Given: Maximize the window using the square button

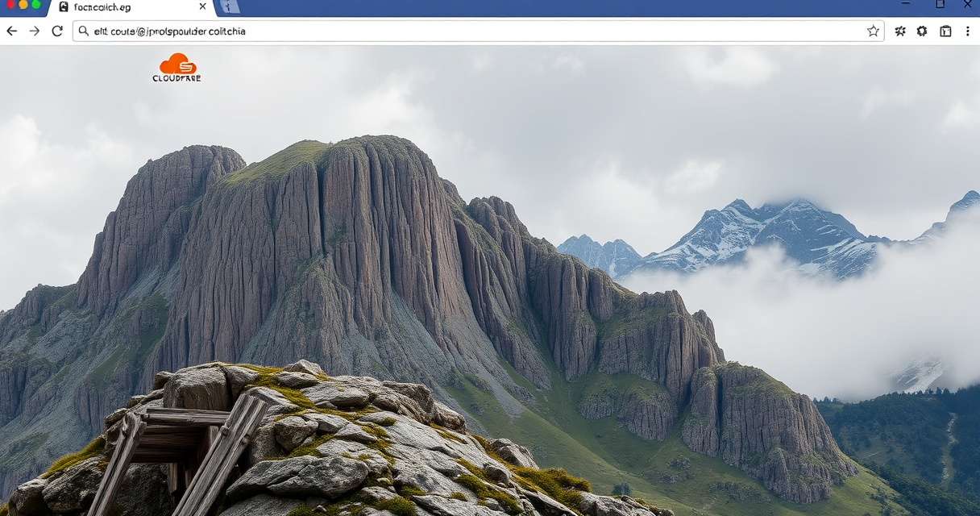Looking at the screenshot, I should tap(940, 4).
